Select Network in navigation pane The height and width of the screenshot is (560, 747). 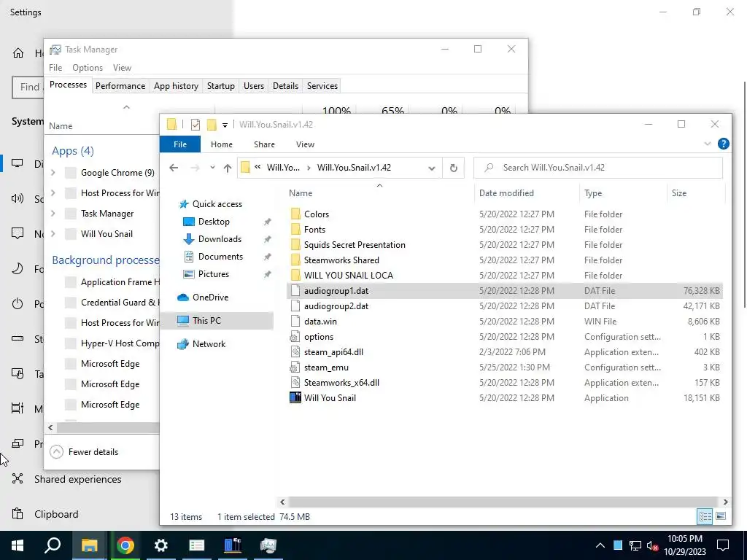(x=209, y=344)
